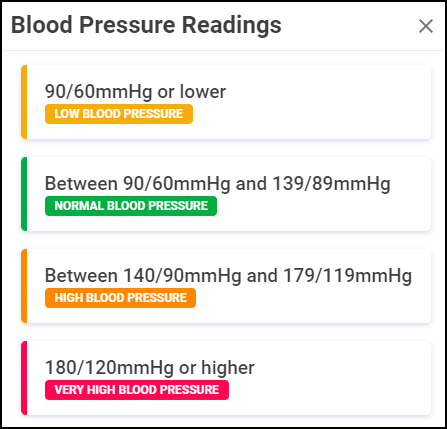The image size is (447, 429).
Task: Click the Blood Pressure Readings title
Action: pyautogui.click(x=146, y=25)
